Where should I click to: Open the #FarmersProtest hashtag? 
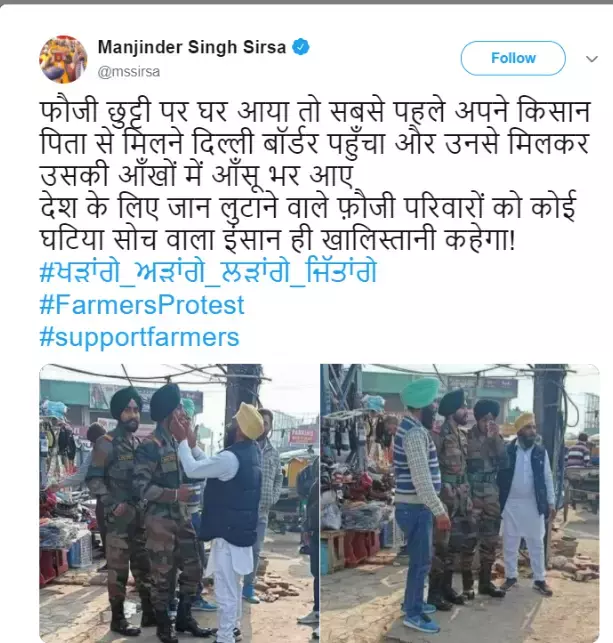point(142,305)
